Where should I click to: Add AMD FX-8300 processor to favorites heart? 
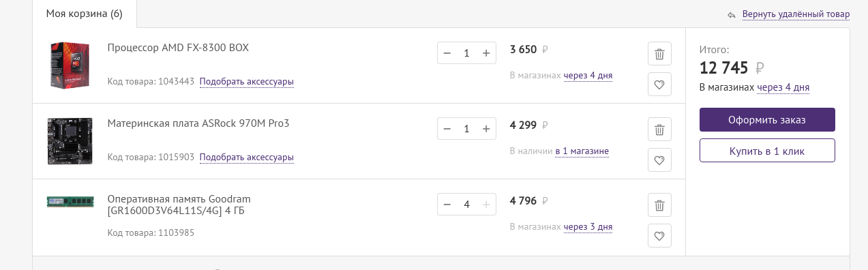pyautogui.click(x=659, y=85)
